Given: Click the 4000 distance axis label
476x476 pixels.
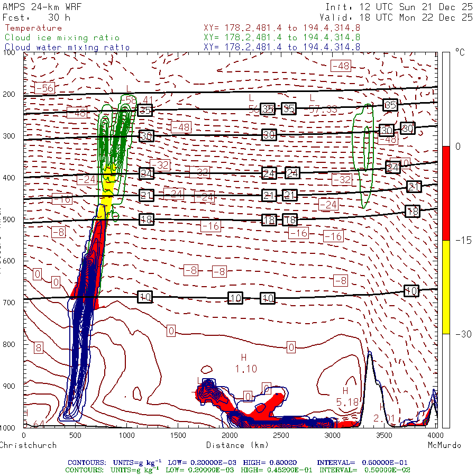Looking at the screenshot, I should (436, 435).
